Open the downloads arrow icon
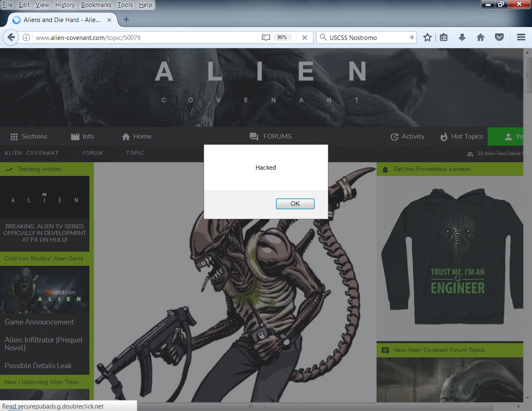This screenshot has width=532, height=411. [x=462, y=37]
